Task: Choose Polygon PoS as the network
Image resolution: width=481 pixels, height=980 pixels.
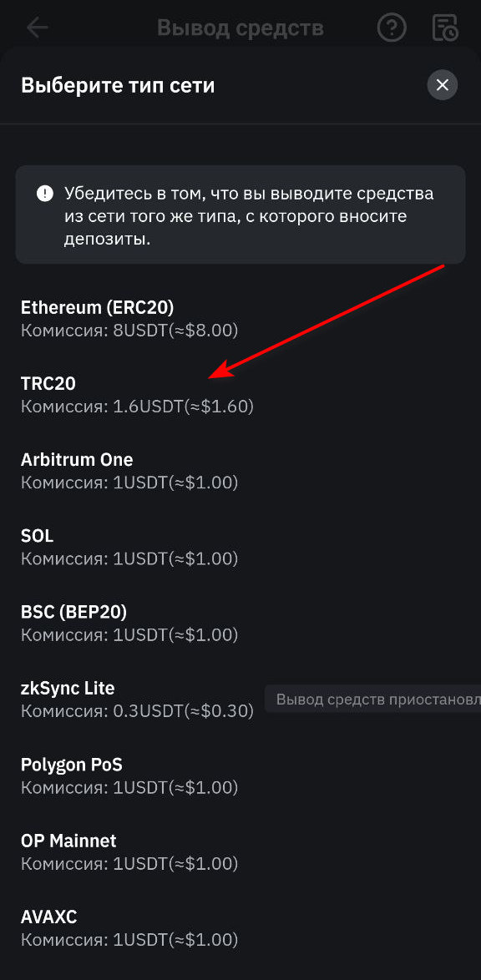Action: [71, 764]
